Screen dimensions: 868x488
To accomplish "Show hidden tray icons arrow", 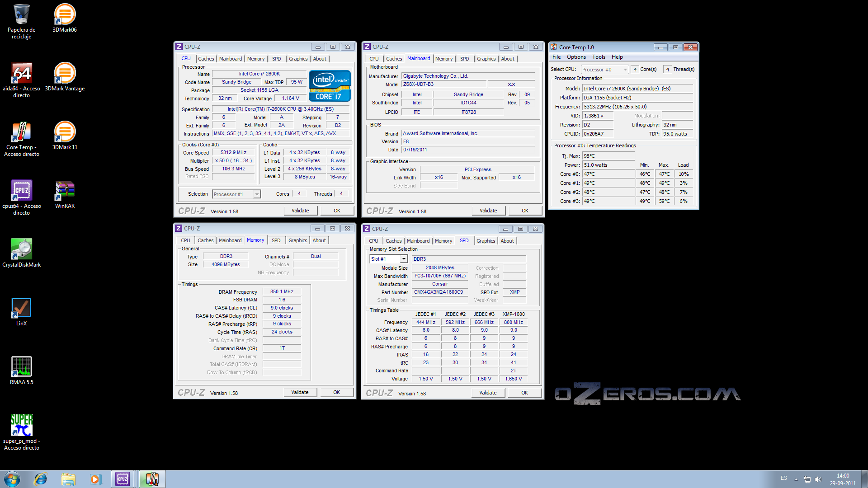I will [796, 479].
